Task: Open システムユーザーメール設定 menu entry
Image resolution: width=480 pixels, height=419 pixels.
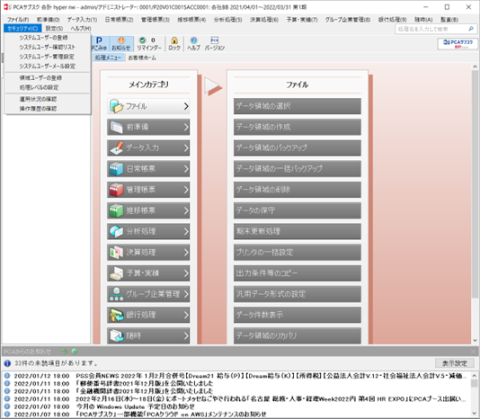Action: pos(48,66)
